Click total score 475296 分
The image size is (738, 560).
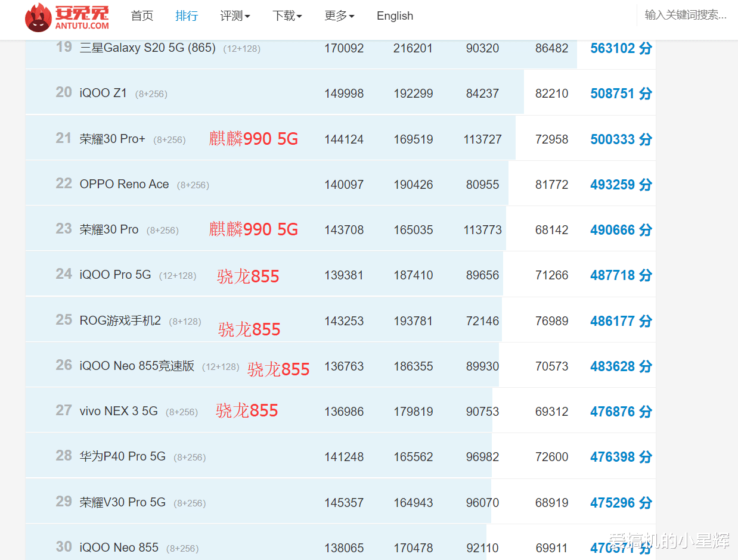tap(621, 503)
